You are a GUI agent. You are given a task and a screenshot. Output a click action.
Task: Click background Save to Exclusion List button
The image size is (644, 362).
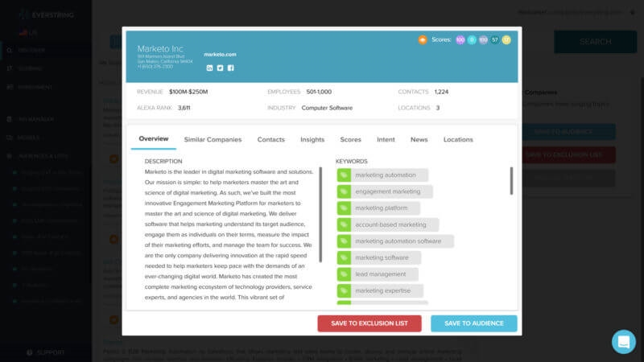click(569, 154)
